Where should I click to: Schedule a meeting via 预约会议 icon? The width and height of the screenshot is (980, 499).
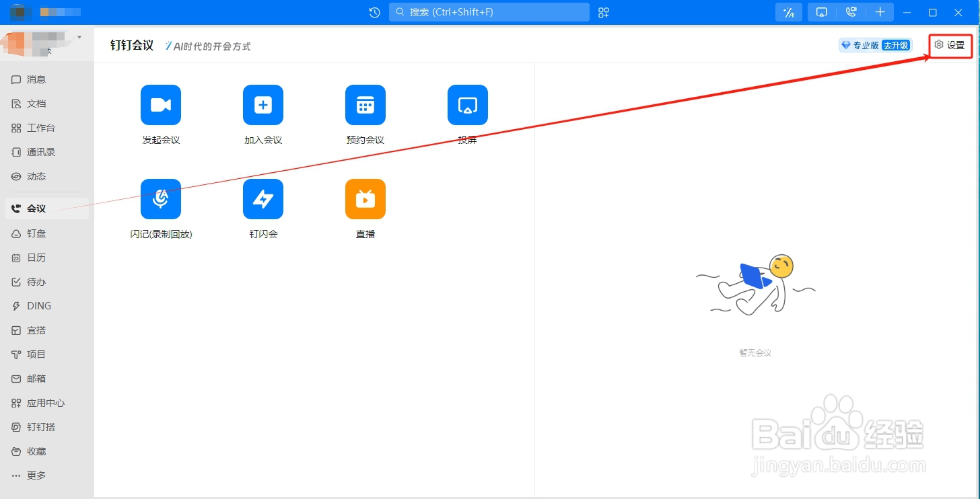click(365, 105)
